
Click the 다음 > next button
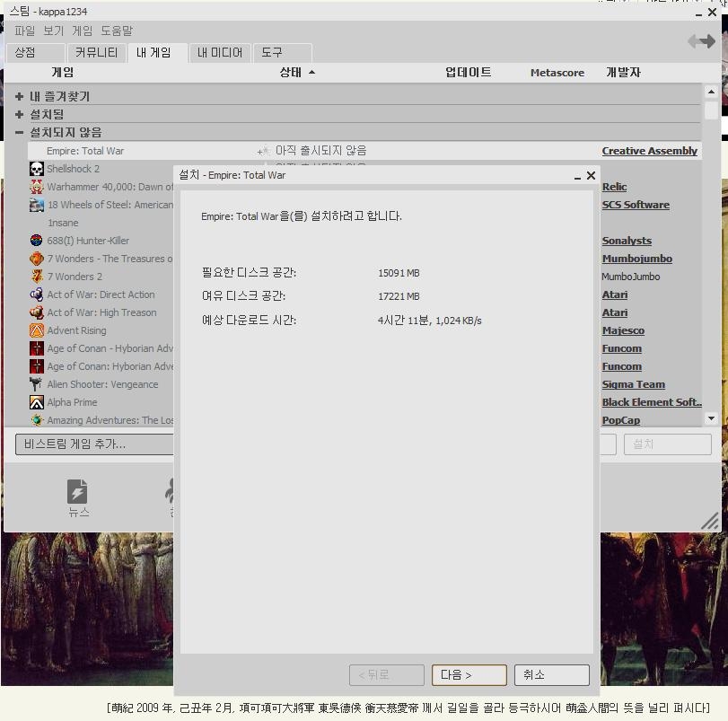[469, 674]
